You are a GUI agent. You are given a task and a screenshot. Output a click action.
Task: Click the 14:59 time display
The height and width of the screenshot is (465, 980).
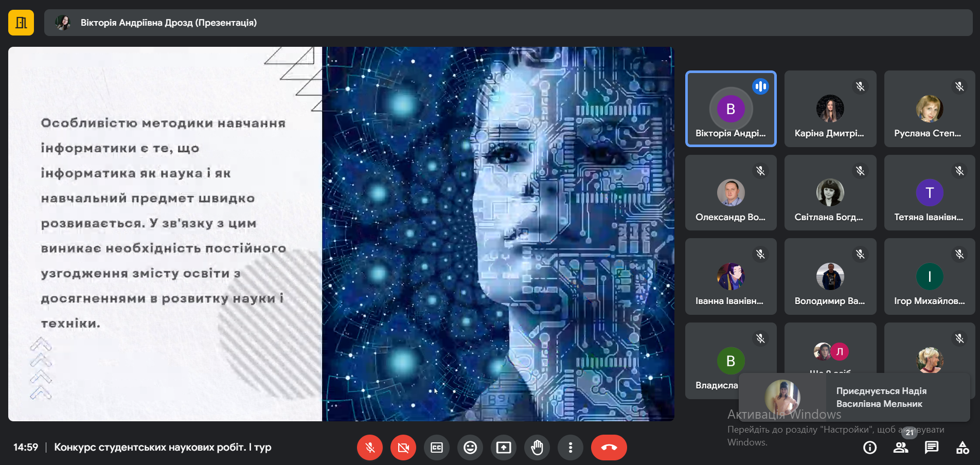(26, 447)
